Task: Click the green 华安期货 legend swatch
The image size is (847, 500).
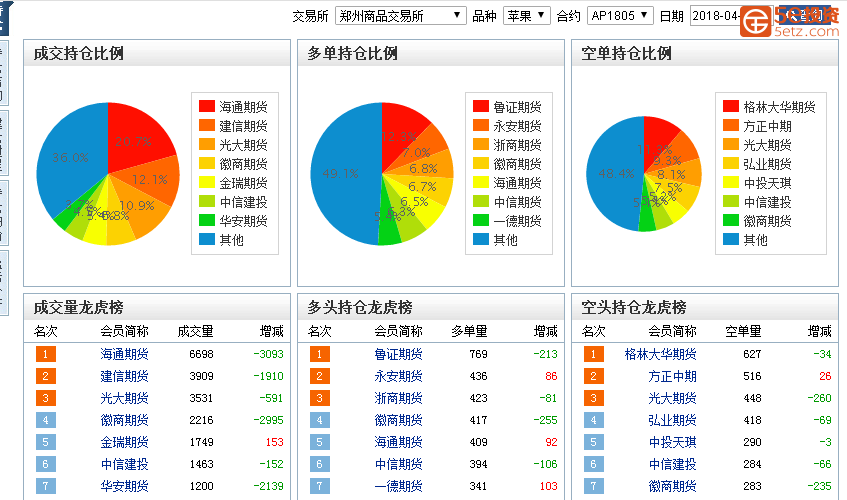Action: [x=207, y=220]
